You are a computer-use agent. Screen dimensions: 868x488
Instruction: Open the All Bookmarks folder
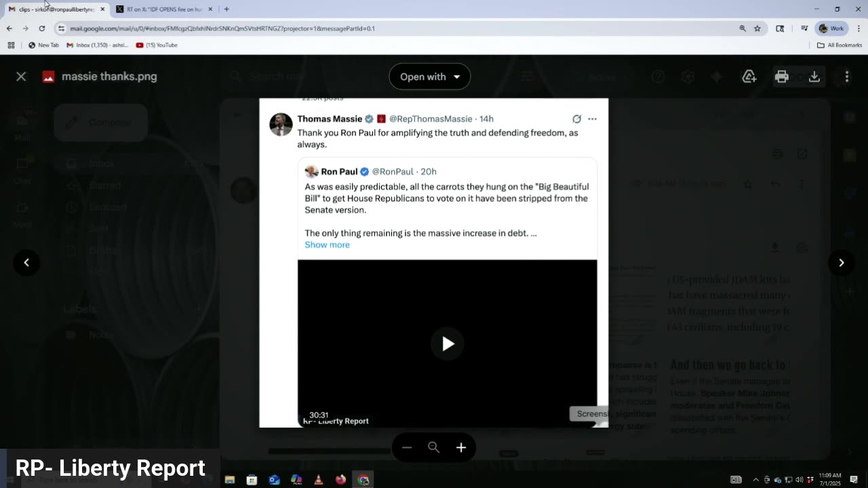click(x=840, y=45)
